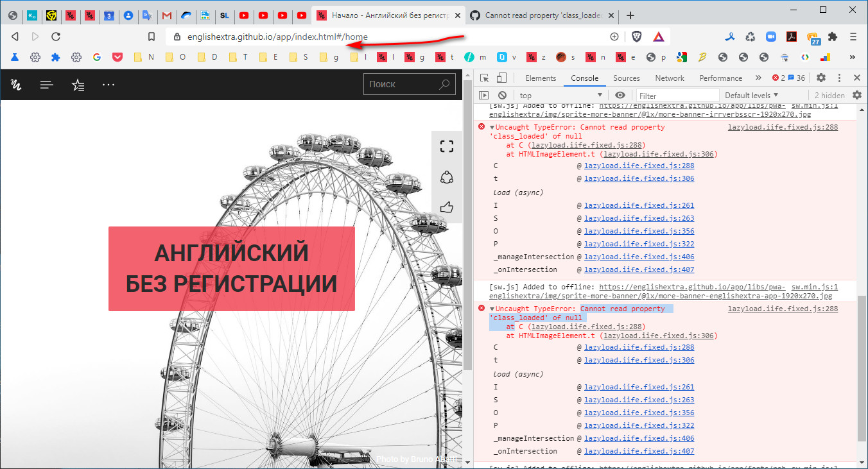Show more DevTools tabs with the chevron
This screenshot has width=868, height=469.
coord(758,78)
